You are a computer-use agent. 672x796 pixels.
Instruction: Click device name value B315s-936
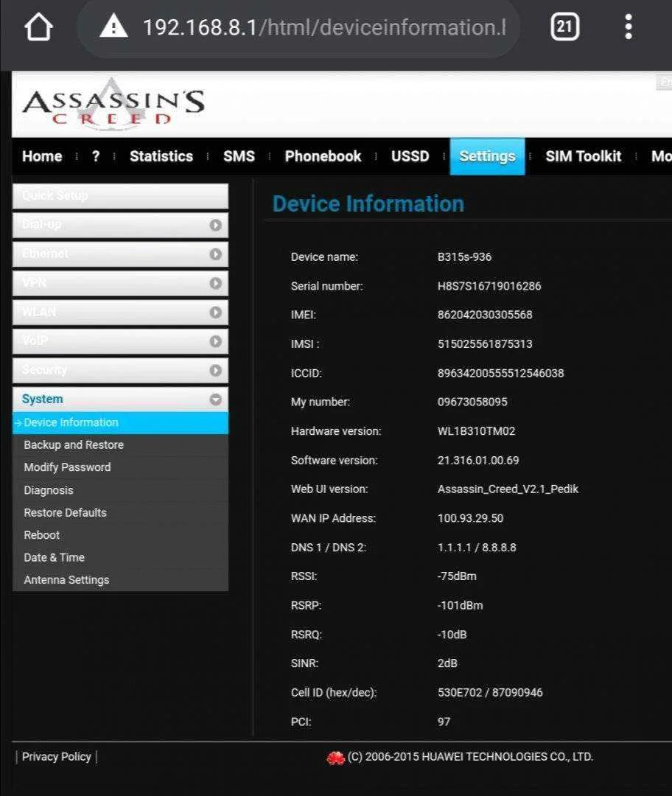pos(464,257)
